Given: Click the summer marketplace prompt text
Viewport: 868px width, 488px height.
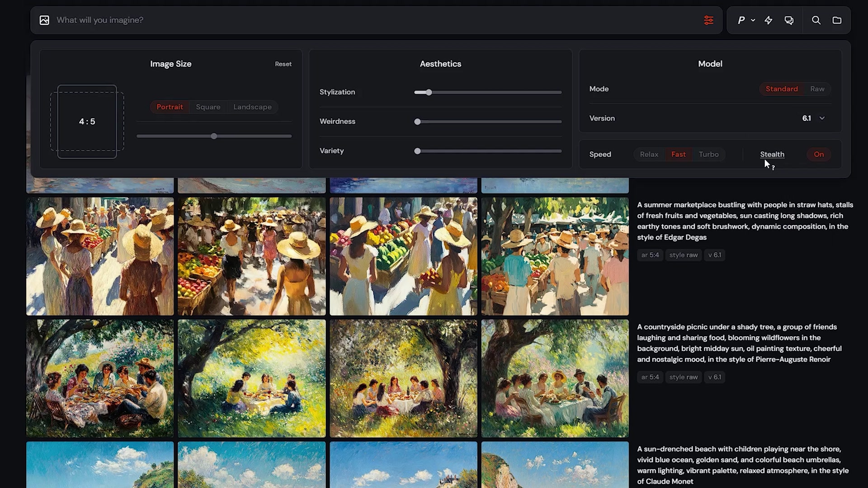Looking at the screenshot, I should coord(745,221).
